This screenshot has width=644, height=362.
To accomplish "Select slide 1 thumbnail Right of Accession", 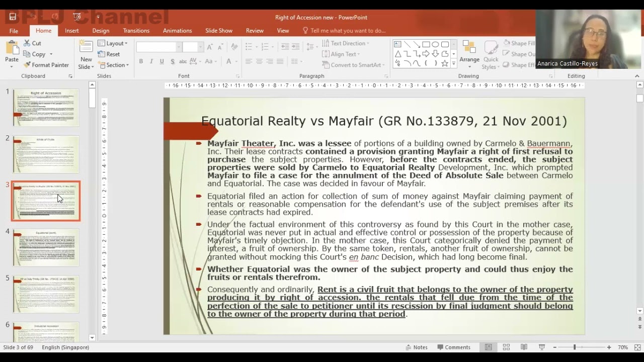I will click(46, 108).
